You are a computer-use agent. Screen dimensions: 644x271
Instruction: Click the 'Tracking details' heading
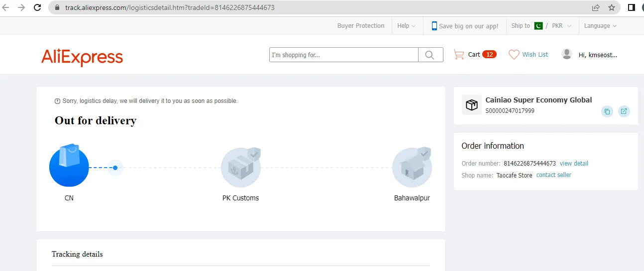77,254
